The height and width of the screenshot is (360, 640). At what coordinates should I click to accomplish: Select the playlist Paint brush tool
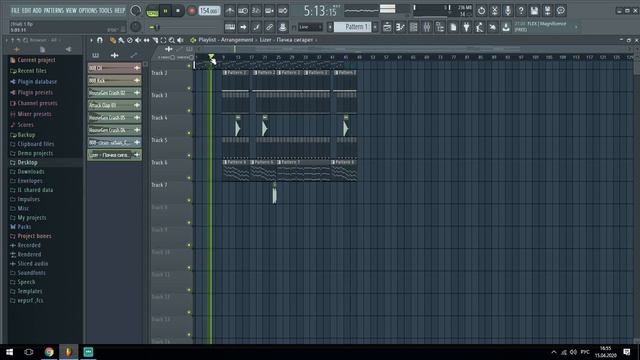[121, 40]
